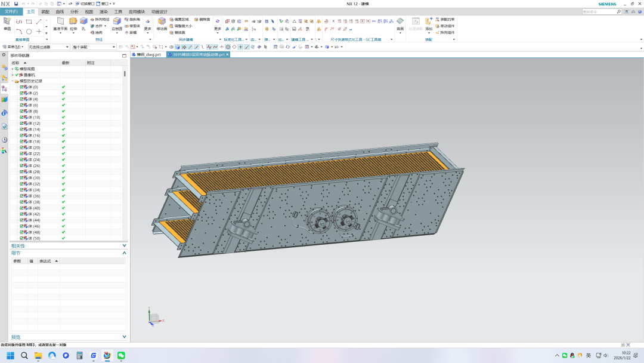This screenshot has height=363, width=644.
Task: Click the 边倒圆 edge blend icon
Action: click(x=117, y=21)
